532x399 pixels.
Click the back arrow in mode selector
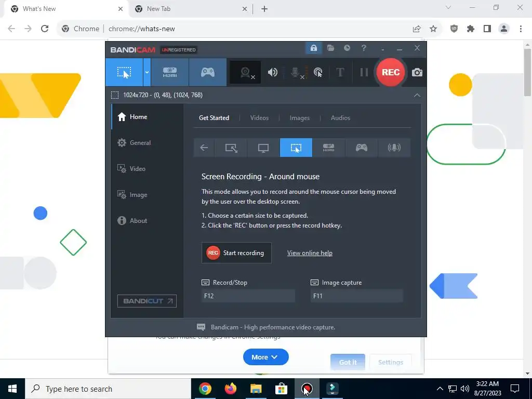204,148
